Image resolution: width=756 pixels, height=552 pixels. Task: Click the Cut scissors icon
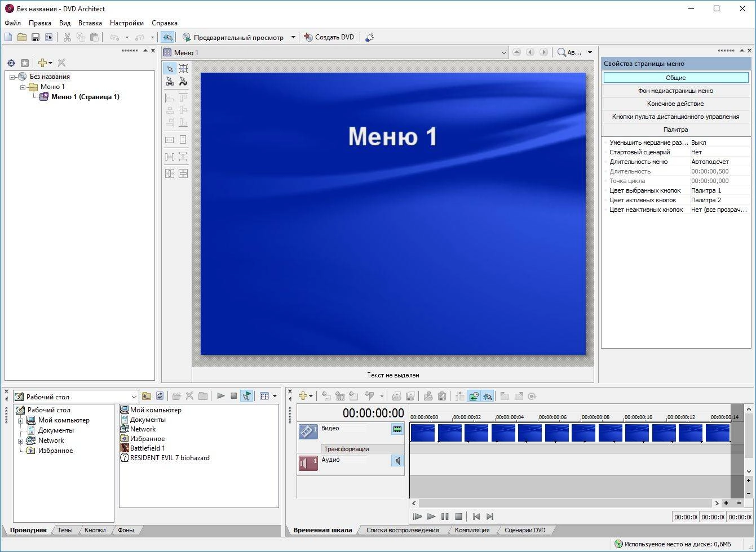tap(67, 37)
